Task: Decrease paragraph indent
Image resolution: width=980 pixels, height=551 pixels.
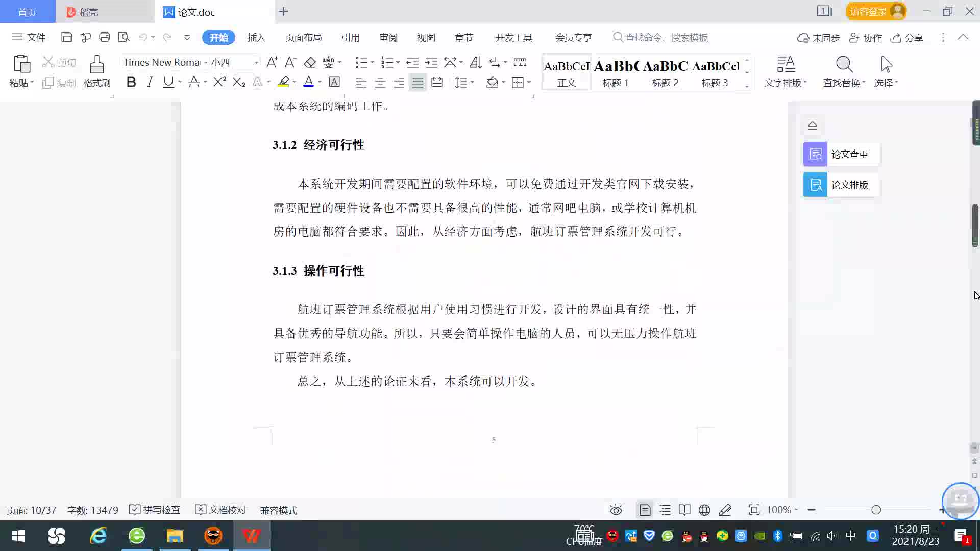Action: tap(412, 62)
